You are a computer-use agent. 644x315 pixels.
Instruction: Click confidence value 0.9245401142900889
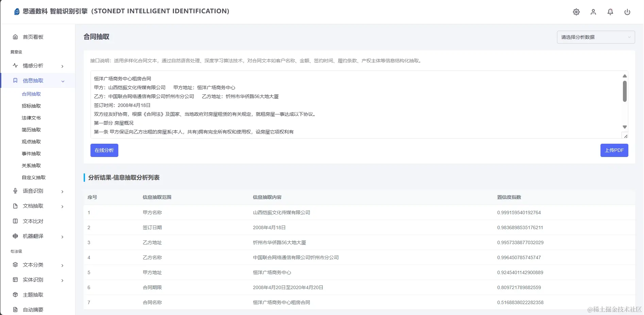pos(520,272)
